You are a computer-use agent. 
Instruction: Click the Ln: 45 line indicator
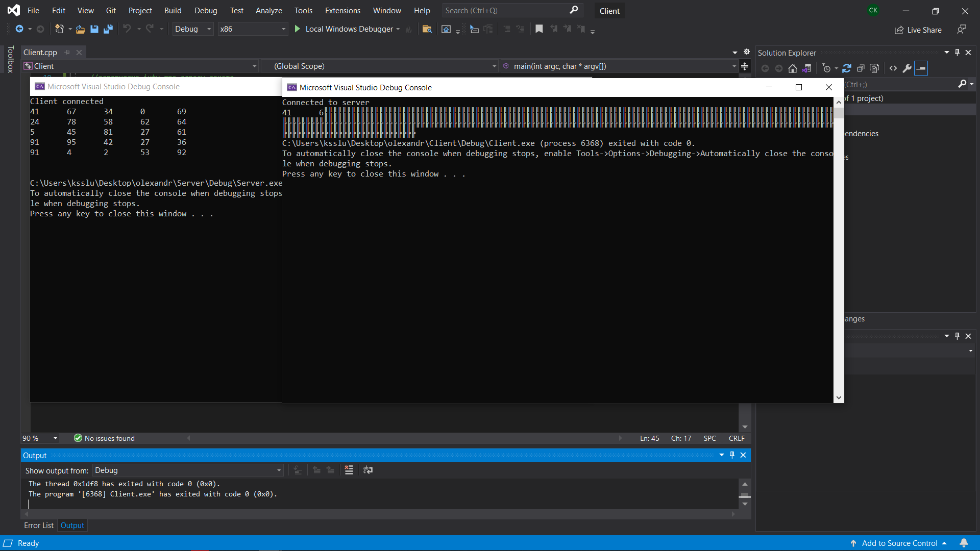tap(650, 438)
